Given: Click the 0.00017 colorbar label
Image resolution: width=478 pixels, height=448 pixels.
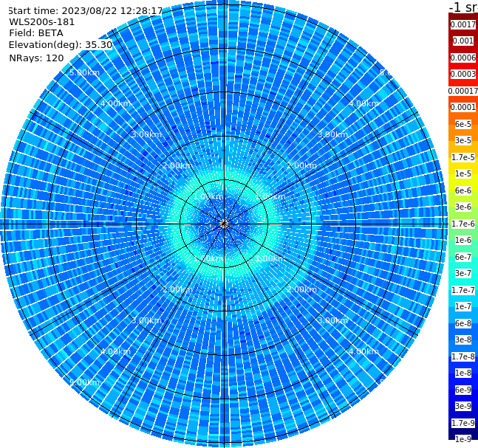Looking at the screenshot, I should point(463,91).
